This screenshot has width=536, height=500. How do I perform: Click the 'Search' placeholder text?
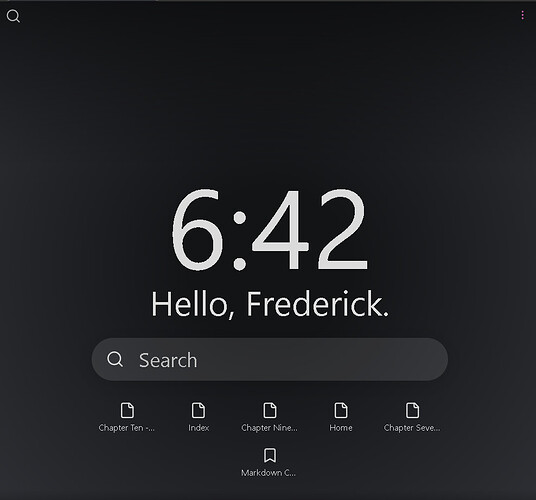tap(168, 360)
